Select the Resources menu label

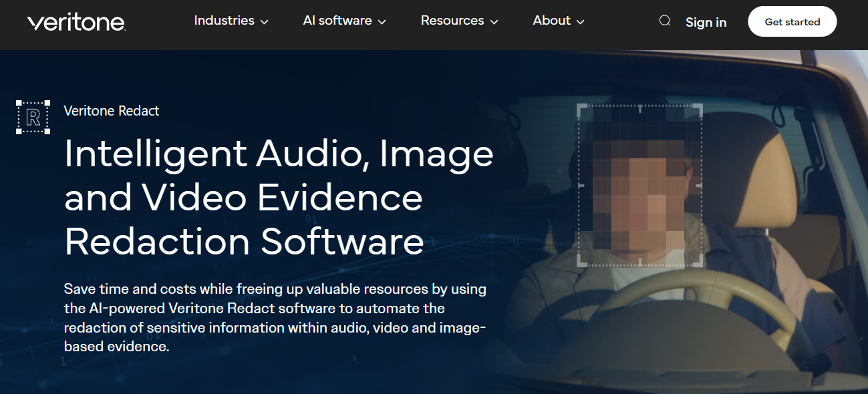tap(452, 21)
